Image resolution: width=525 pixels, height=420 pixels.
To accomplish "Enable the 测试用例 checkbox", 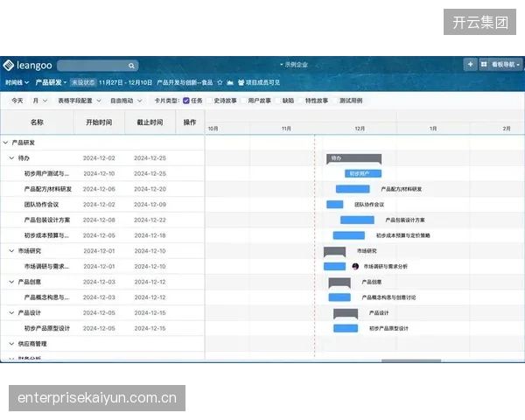I will tap(334, 101).
